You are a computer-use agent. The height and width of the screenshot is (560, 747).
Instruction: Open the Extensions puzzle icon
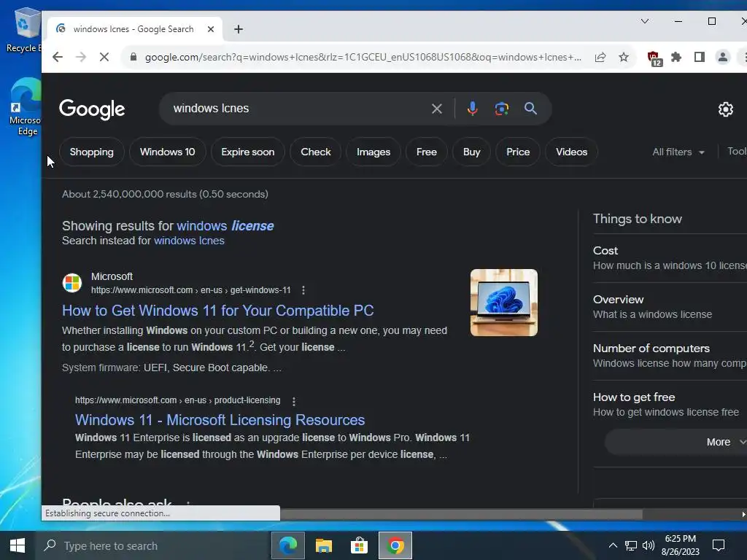click(676, 57)
